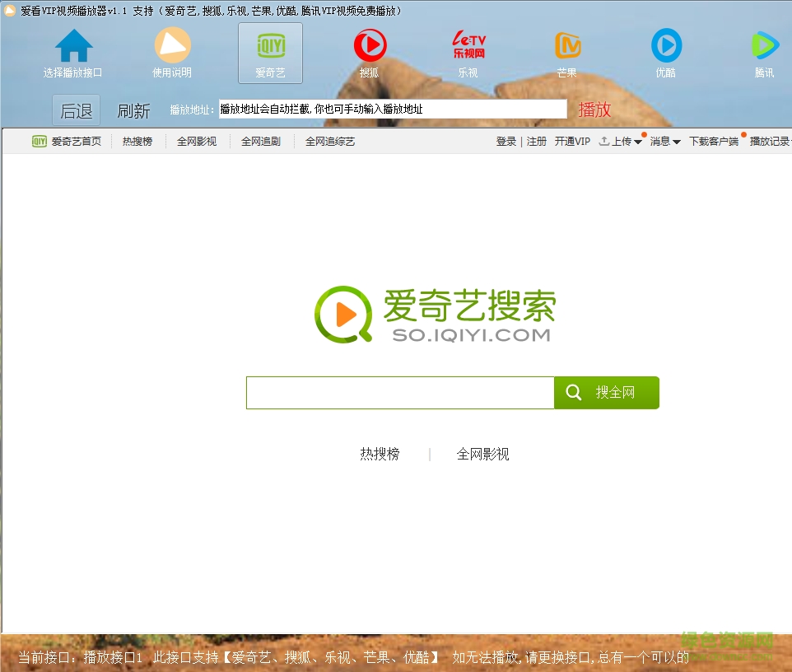Choose the Mango TV 芒果 platform

click(566, 52)
